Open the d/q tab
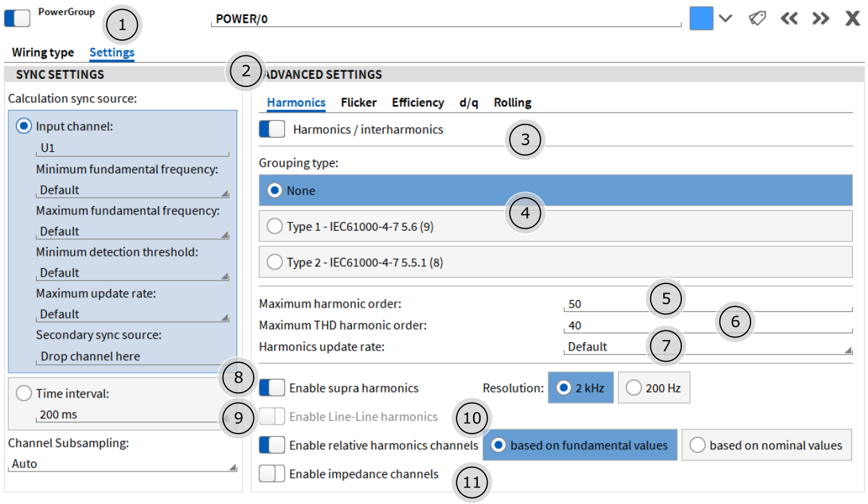 (x=468, y=102)
